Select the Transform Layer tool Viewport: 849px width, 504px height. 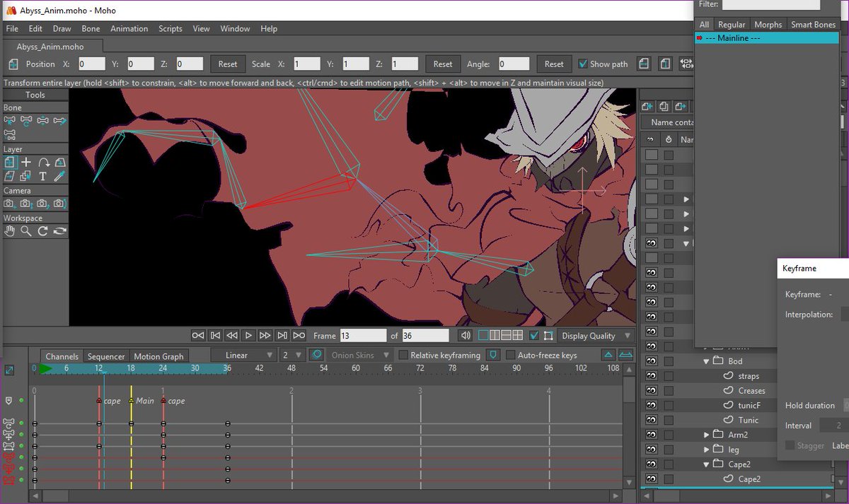click(x=10, y=163)
